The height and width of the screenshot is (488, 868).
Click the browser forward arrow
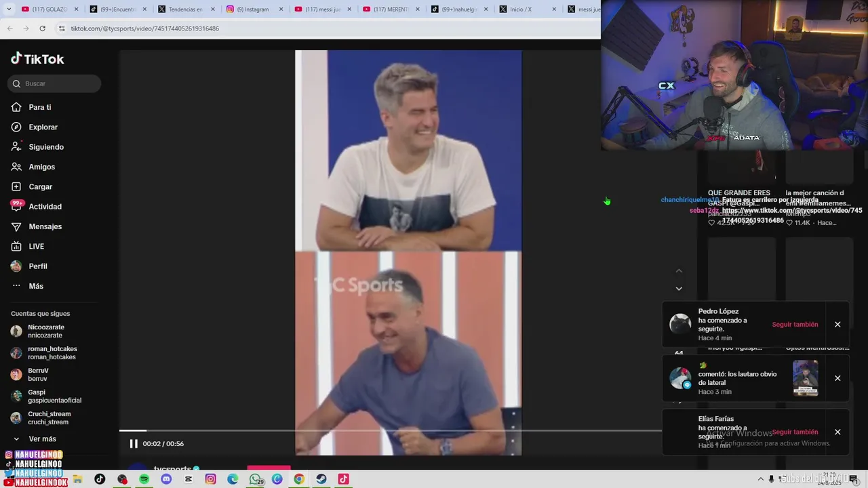pos(26,28)
